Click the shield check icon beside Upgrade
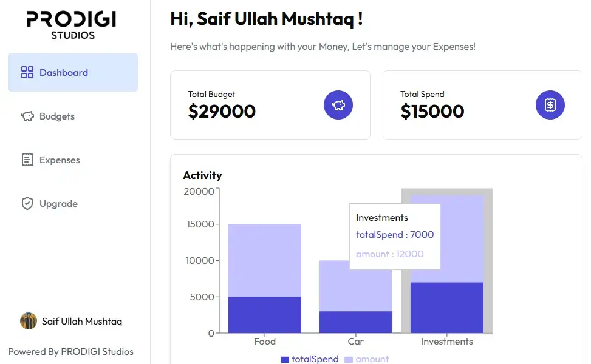Viewport: 591px width, 364px height. [x=27, y=203]
